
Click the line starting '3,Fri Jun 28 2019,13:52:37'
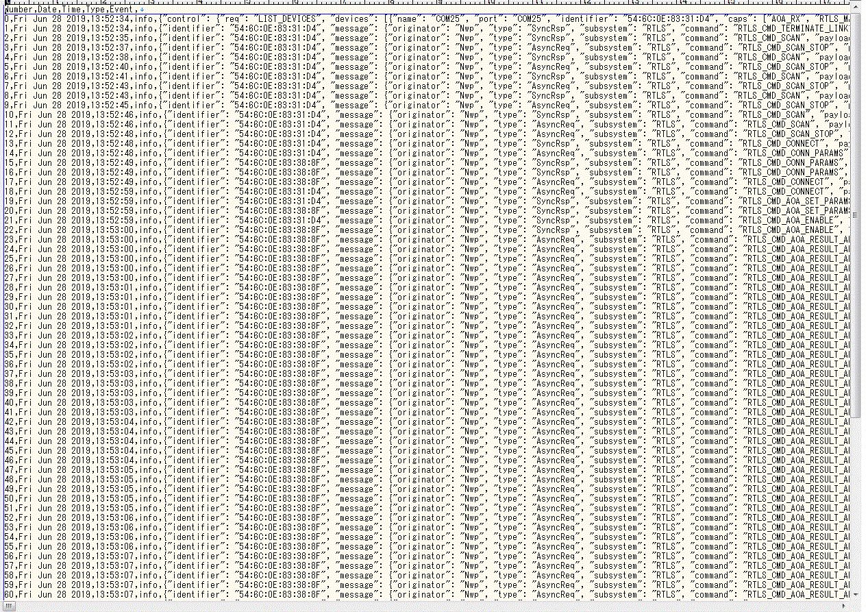point(427,48)
